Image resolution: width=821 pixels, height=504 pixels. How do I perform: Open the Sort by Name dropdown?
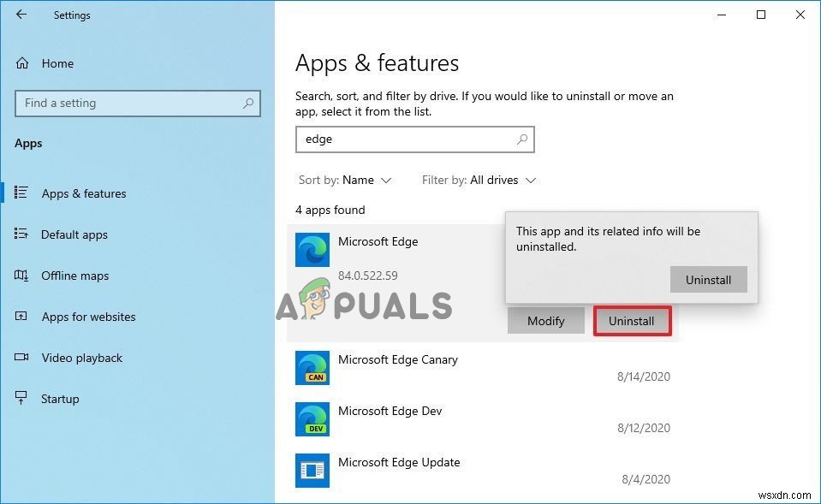[346, 180]
